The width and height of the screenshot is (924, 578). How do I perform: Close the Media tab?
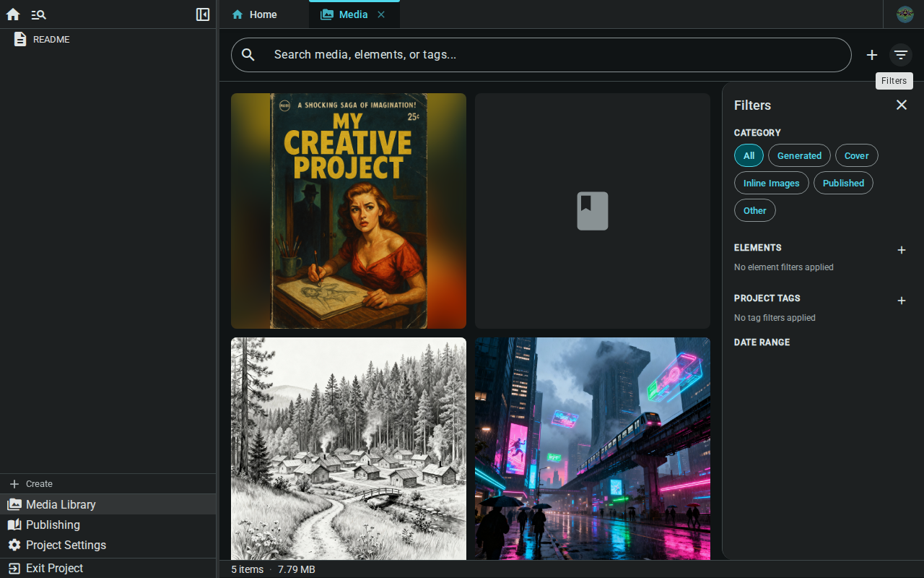[x=381, y=14]
